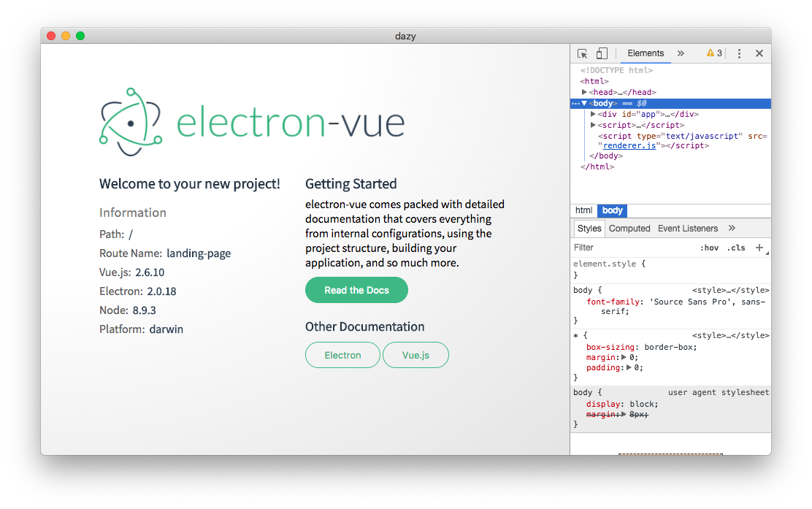The image size is (812, 509).
Task: Switch to the Elements tab
Action: 646,53
